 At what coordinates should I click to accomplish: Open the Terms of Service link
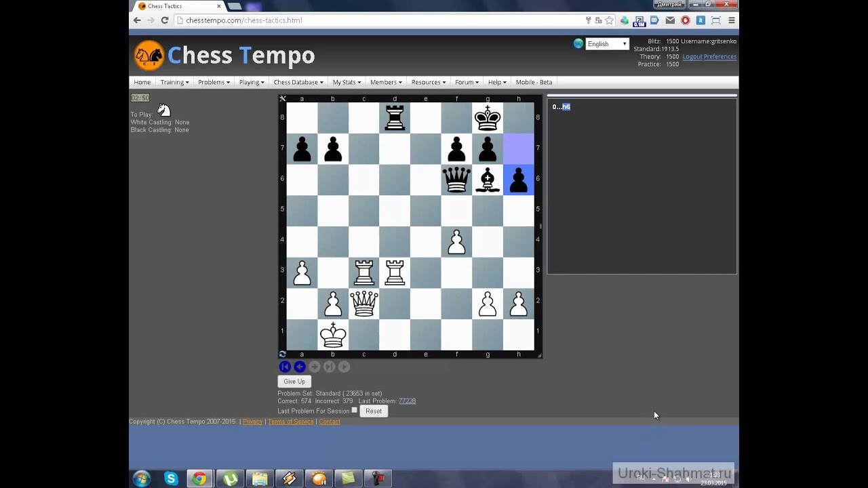click(291, 422)
